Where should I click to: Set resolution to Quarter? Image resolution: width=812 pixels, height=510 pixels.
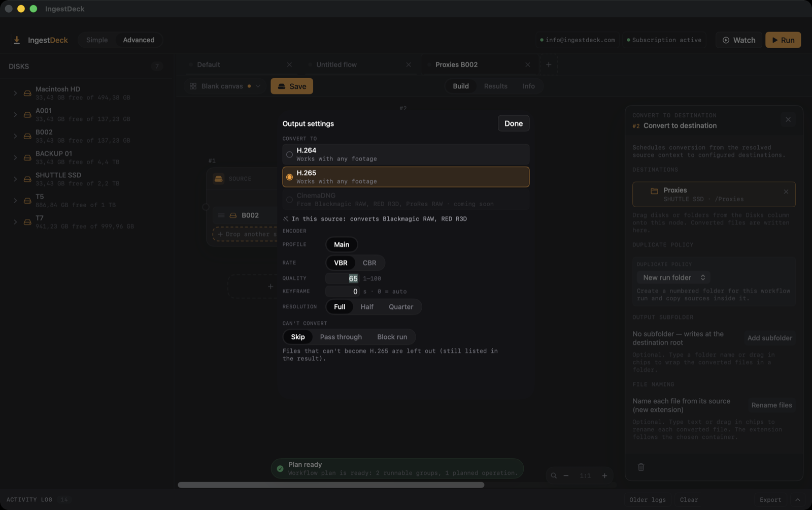click(x=401, y=307)
